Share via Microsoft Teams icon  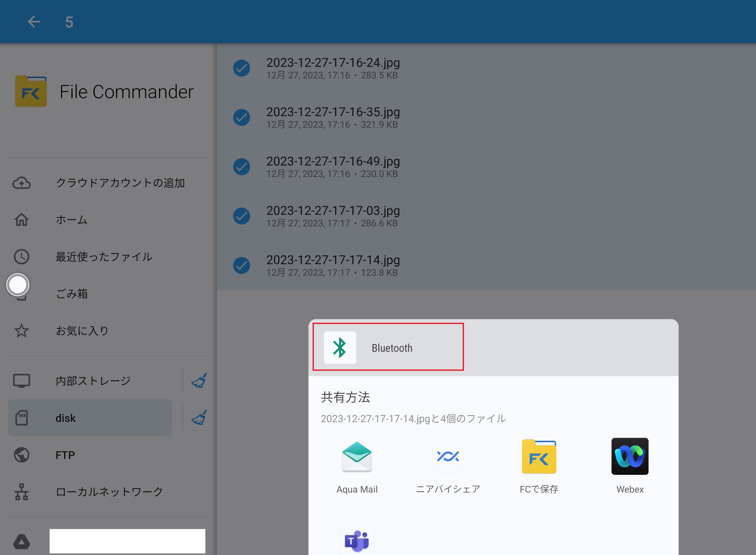pos(357,541)
